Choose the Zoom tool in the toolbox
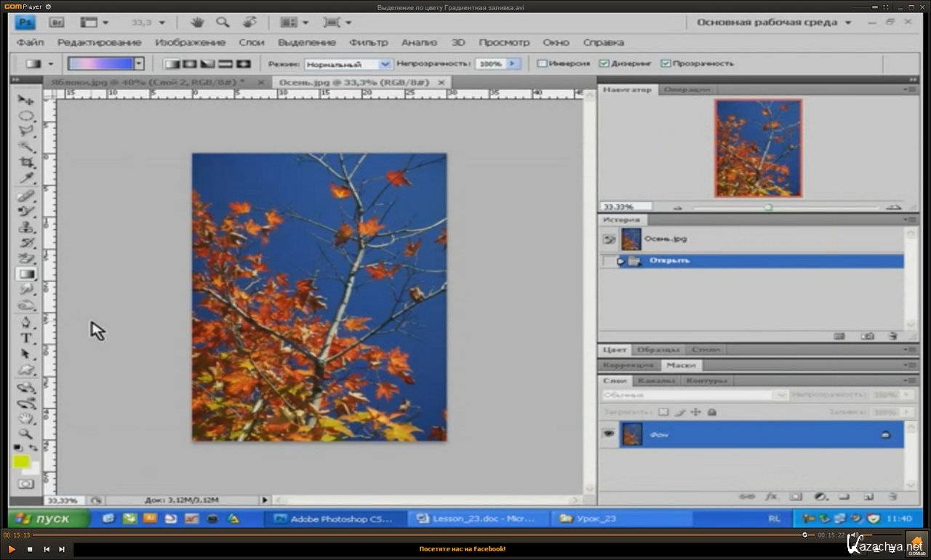This screenshot has width=931, height=560. 26,433
